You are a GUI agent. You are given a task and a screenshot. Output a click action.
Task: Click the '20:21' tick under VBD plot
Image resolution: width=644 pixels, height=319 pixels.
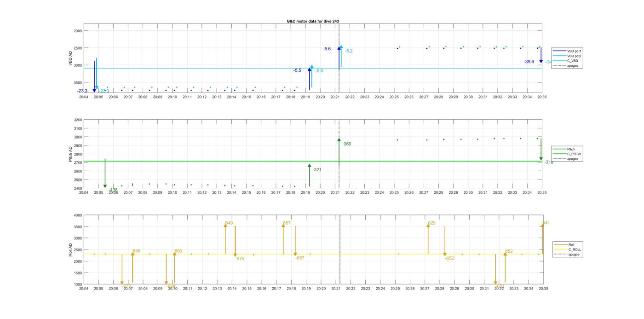[335, 97]
